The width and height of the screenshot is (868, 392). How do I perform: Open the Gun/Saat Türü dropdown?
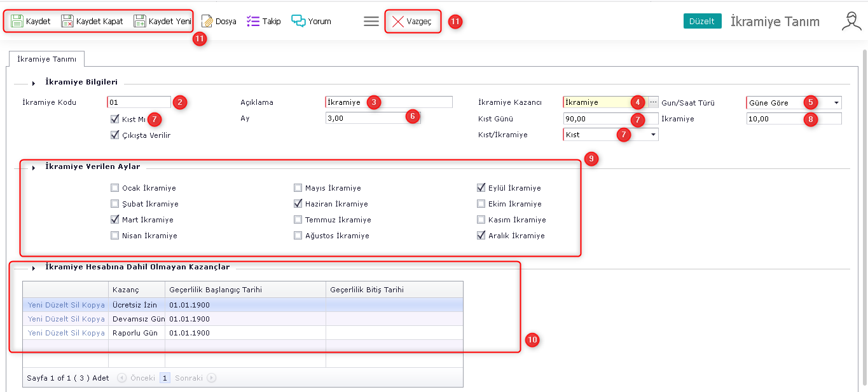pyautogui.click(x=836, y=102)
